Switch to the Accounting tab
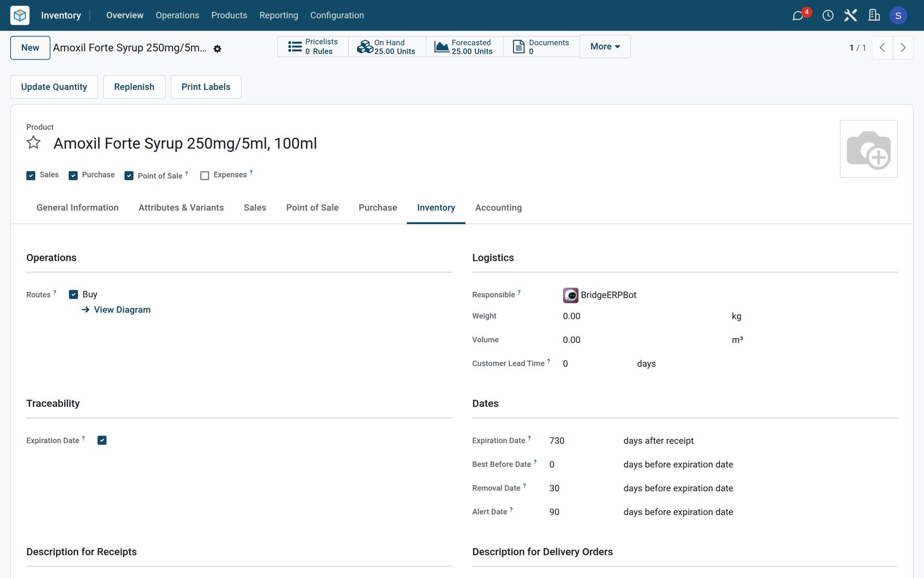 498,208
